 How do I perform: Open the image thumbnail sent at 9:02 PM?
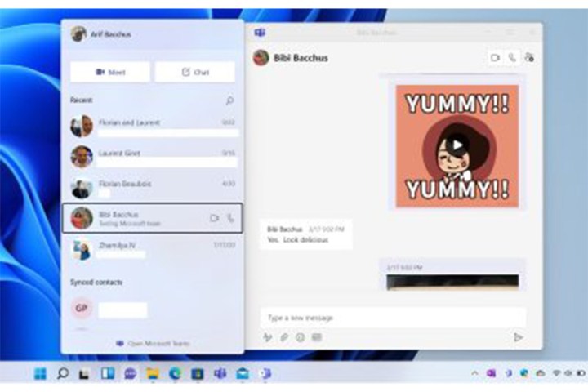(452, 283)
